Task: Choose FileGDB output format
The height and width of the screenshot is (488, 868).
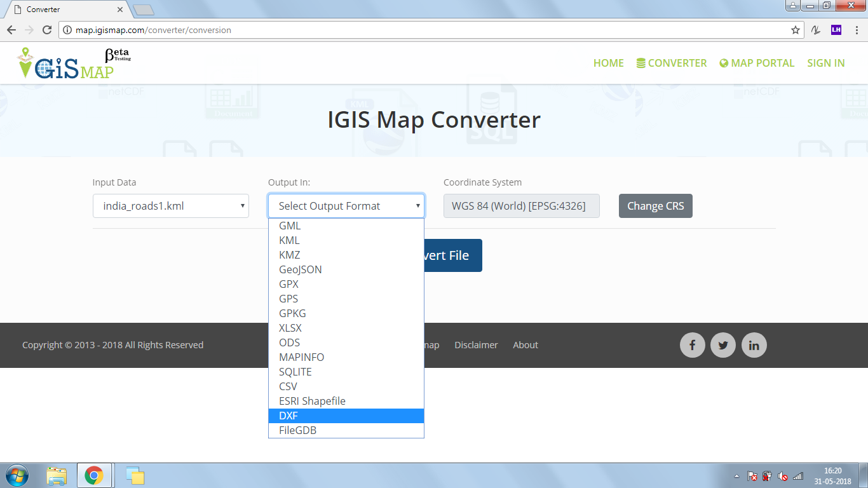Action: 346,430
